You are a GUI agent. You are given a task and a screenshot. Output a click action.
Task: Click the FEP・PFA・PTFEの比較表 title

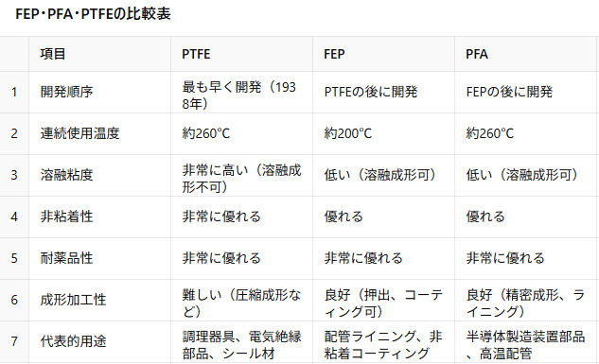pos(93,14)
